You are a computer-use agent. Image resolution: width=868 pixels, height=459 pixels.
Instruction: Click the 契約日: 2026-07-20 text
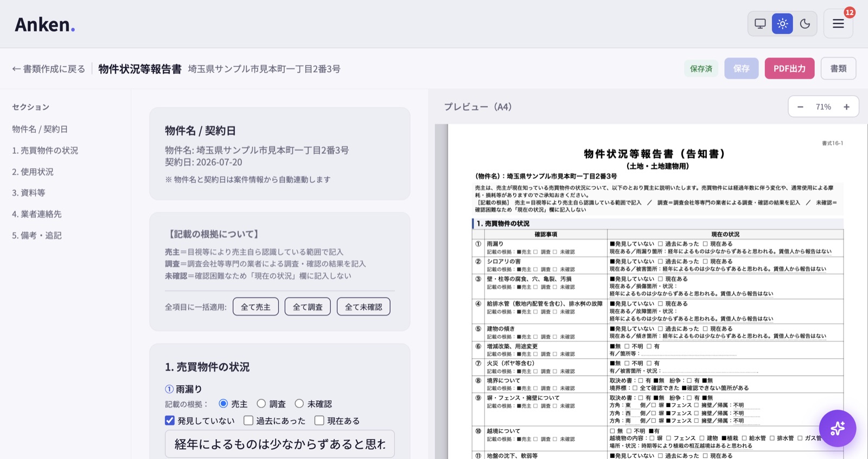(x=203, y=162)
